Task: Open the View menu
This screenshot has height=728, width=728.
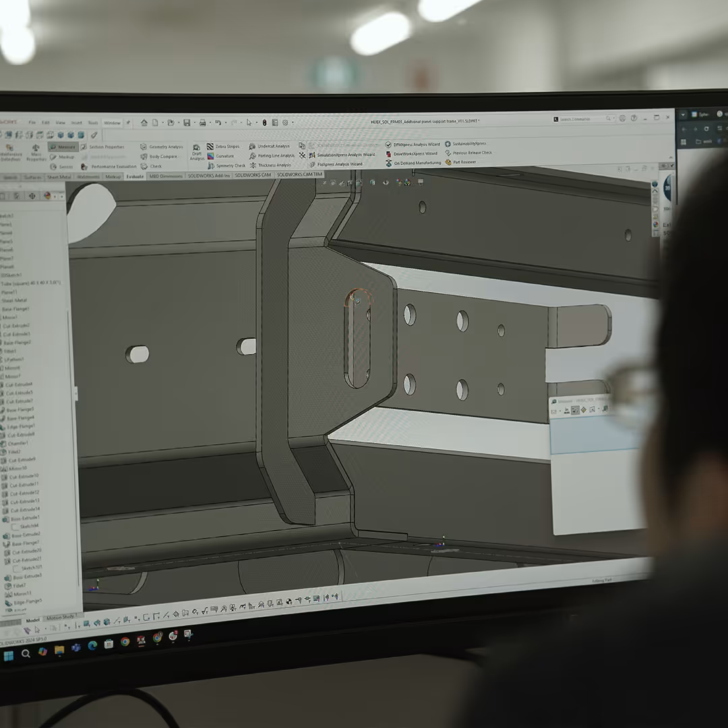Action: click(61, 123)
